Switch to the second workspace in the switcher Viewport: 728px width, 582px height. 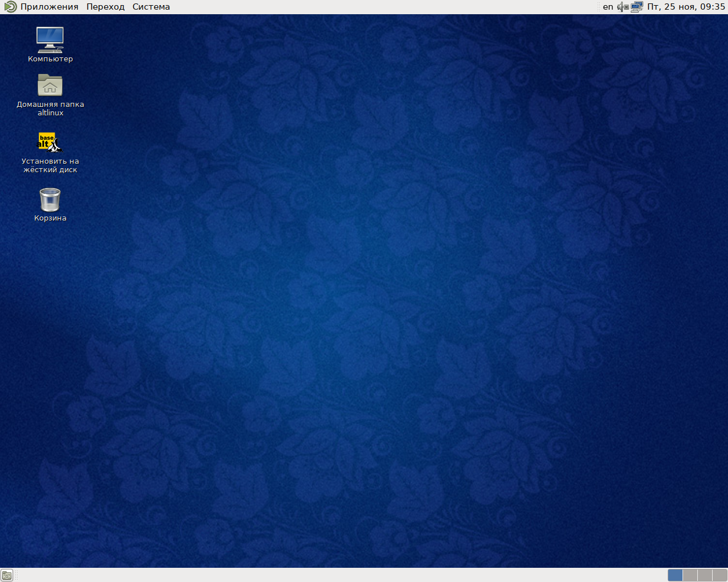(x=690, y=575)
